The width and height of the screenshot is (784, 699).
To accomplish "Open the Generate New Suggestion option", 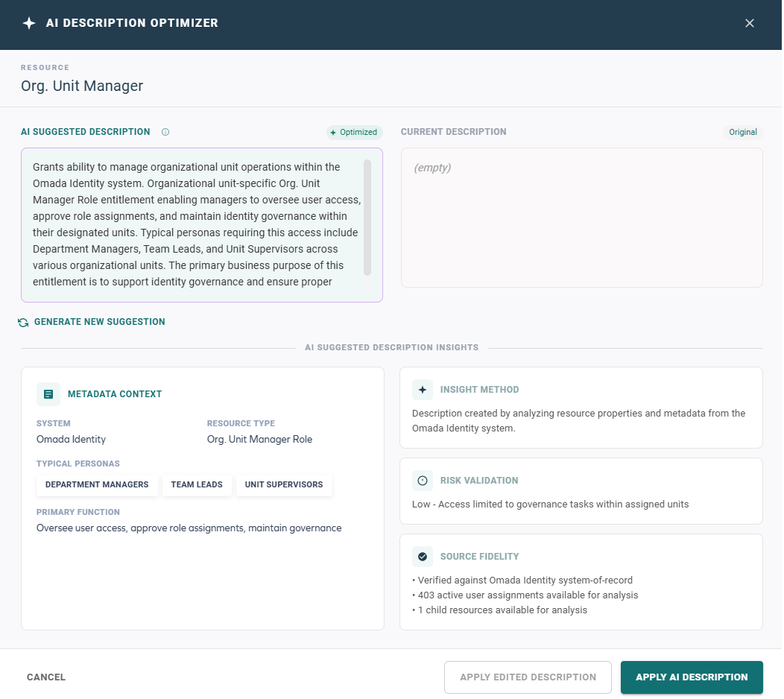I will coord(98,322).
